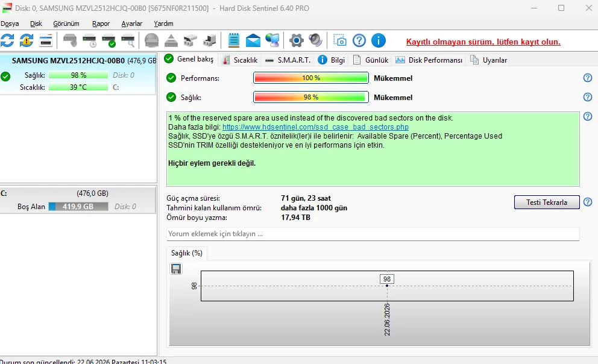
Task: Switch to the Uyarılar tab
Action: [489, 60]
